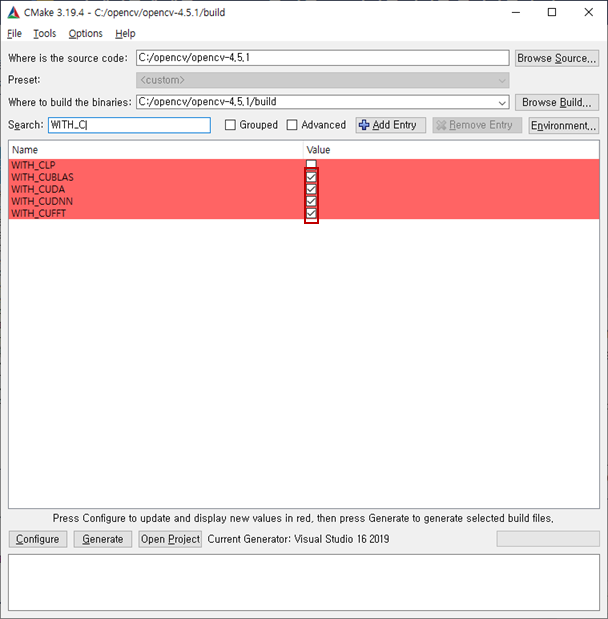Image resolution: width=608 pixels, height=619 pixels.
Task: Select the WITH_CUDNN row name
Action: pyautogui.click(x=42, y=202)
